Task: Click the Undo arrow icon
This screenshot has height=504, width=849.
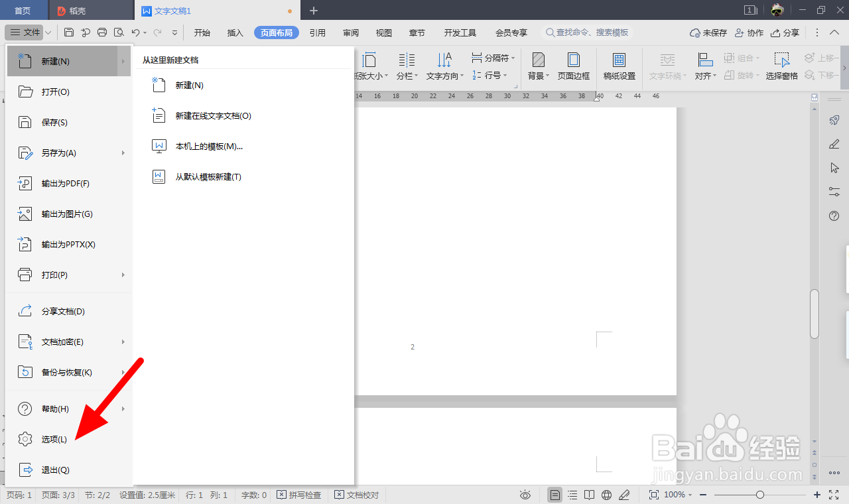Action: coord(135,32)
